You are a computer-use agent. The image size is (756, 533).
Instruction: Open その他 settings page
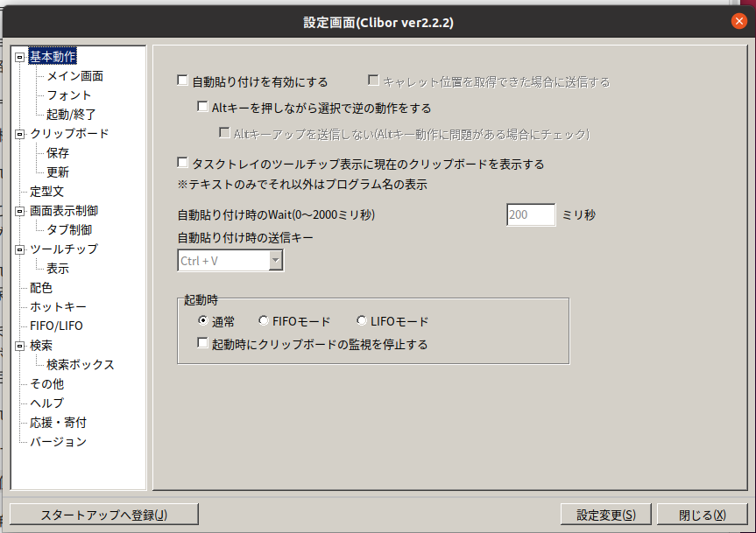coord(46,384)
